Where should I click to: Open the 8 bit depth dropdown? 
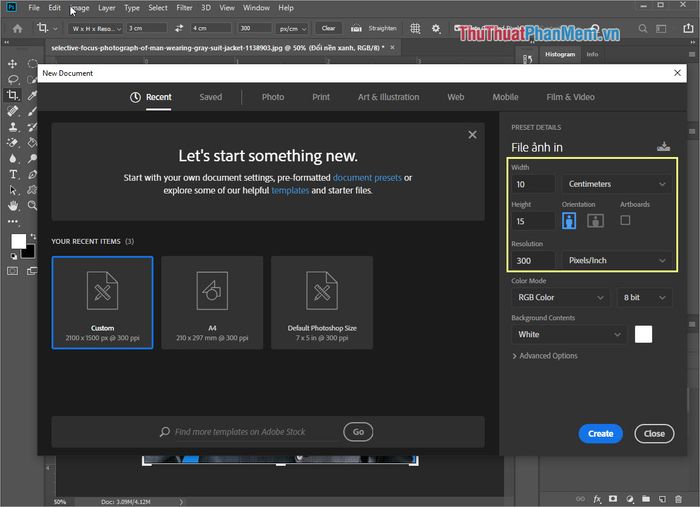644,297
